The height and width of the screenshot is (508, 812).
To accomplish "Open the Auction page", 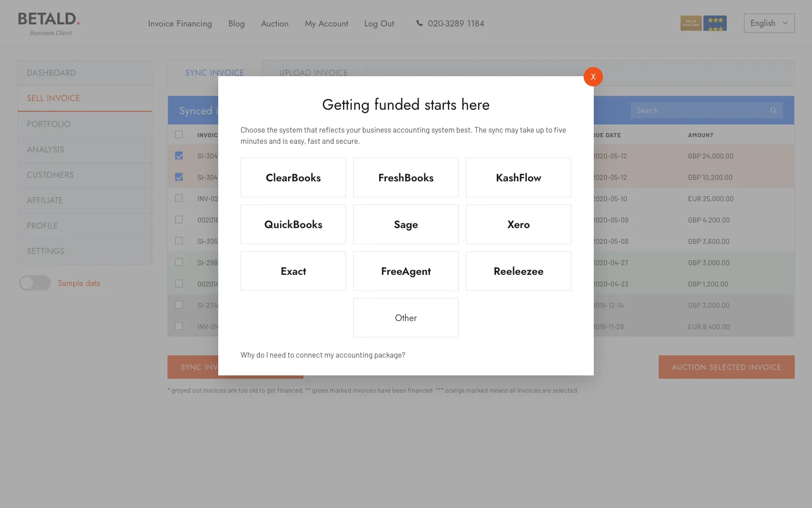I will pyautogui.click(x=275, y=23).
